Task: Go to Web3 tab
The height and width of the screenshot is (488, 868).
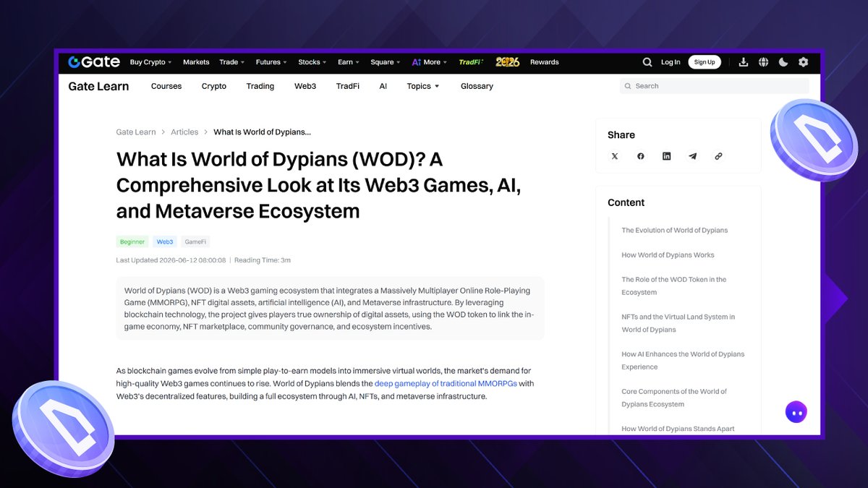Action: pyautogui.click(x=305, y=86)
